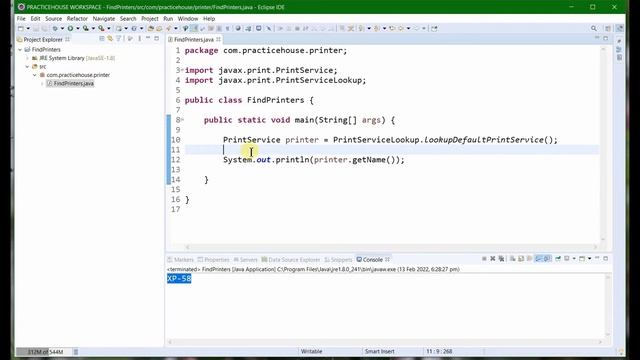640x360 pixels.
Task: Click the Writable status bar entry
Action: [311, 351]
